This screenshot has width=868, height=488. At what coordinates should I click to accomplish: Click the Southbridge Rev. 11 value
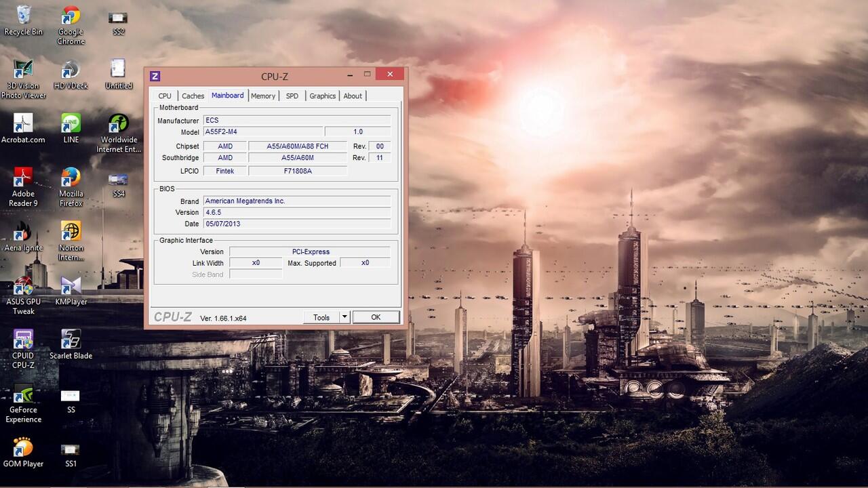click(x=380, y=158)
